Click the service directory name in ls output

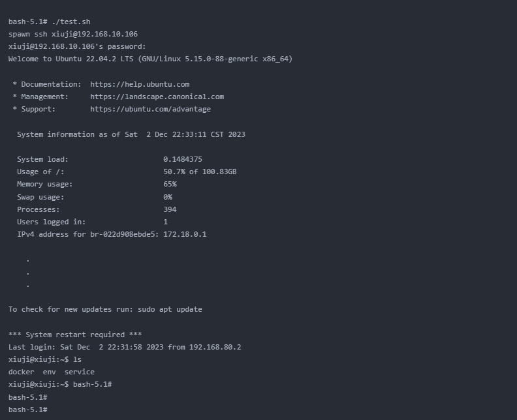[80, 372]
